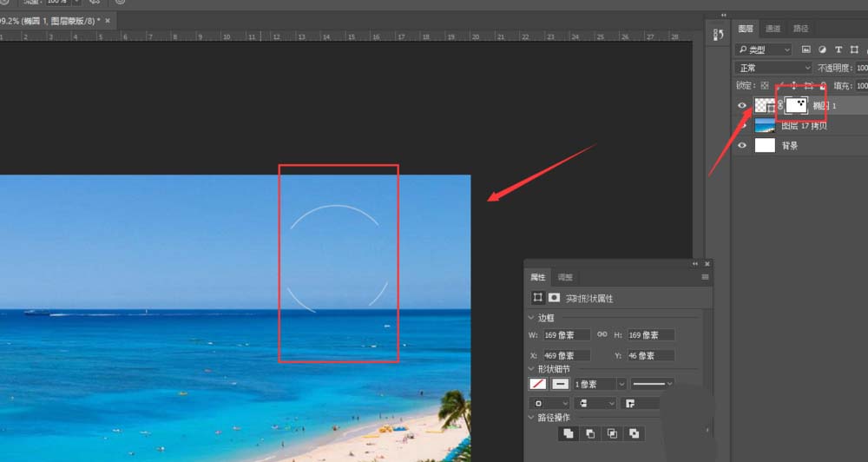868x462 pixels.
Task: Open the stroke corner join dropdown
Action: pos(641,403)
